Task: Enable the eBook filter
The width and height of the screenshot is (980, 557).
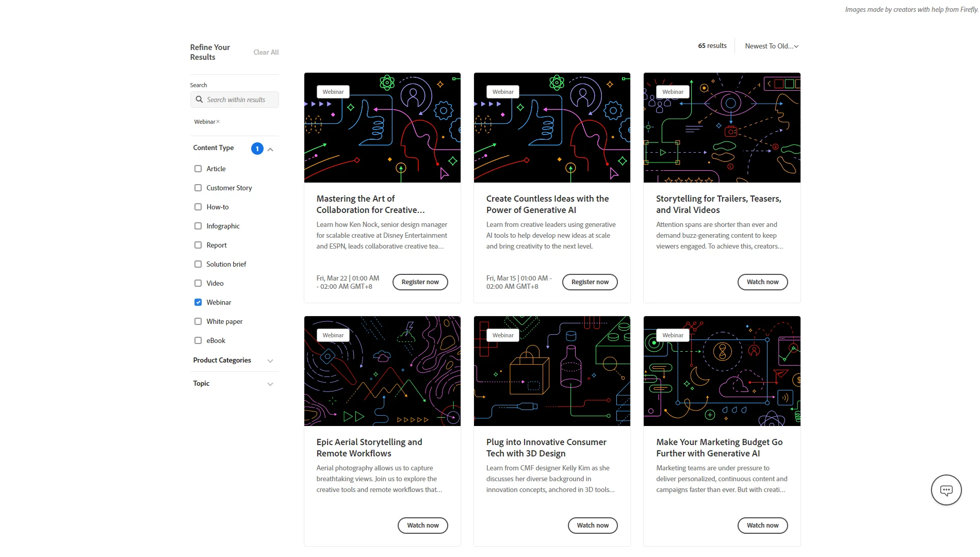Action: point(198,340)
